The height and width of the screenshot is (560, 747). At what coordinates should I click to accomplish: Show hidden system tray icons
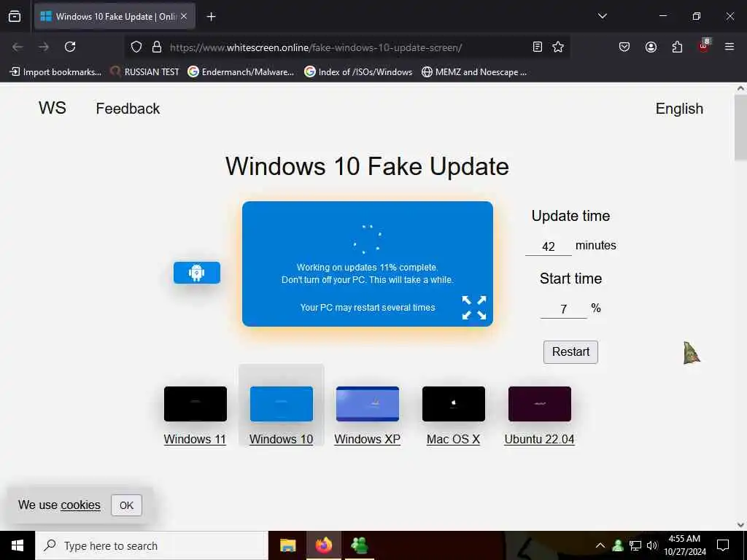600,545
